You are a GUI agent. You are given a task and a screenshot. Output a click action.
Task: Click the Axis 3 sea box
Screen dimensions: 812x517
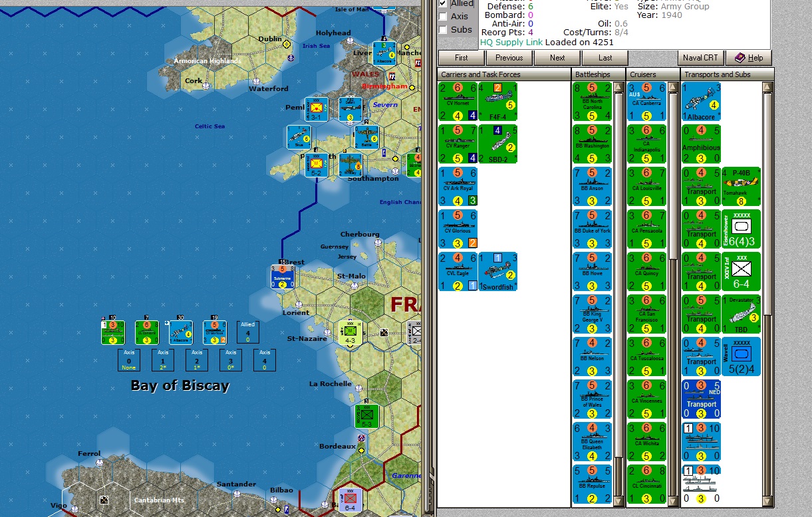tap(231, 360)
